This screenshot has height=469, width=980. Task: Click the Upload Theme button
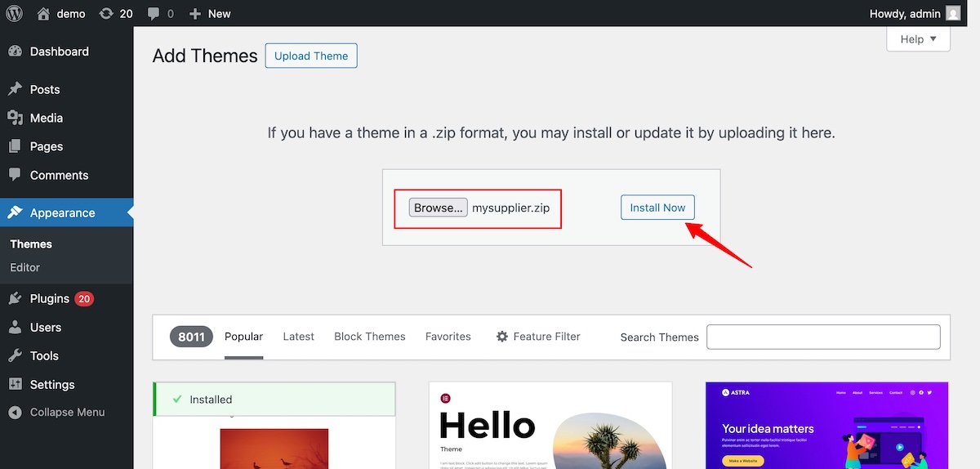coord(311,56)
